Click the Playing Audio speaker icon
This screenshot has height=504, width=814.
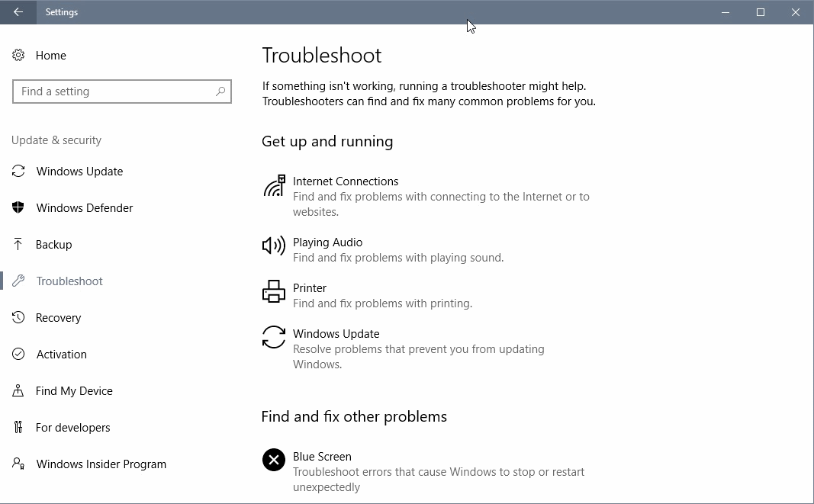click(x=274, y=245)
